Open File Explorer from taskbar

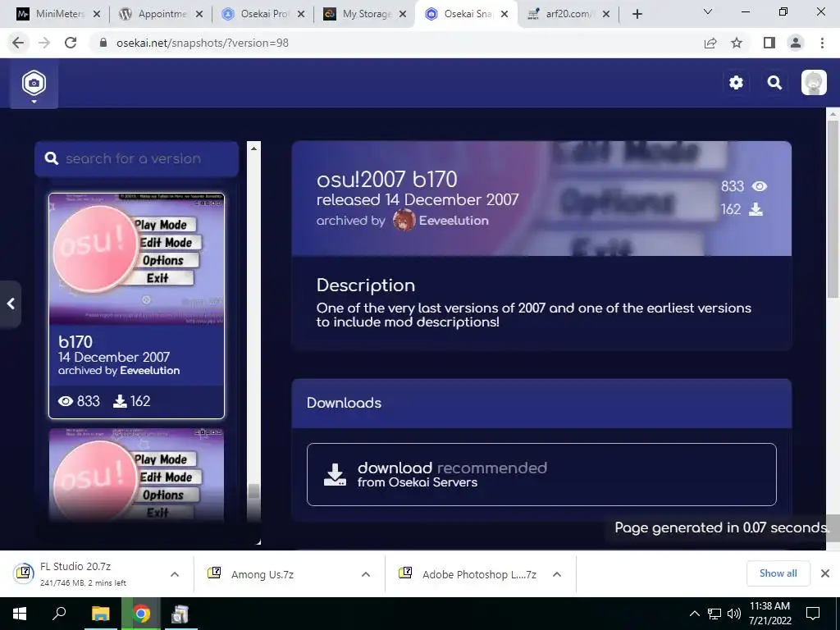click(x=100, y=614)
